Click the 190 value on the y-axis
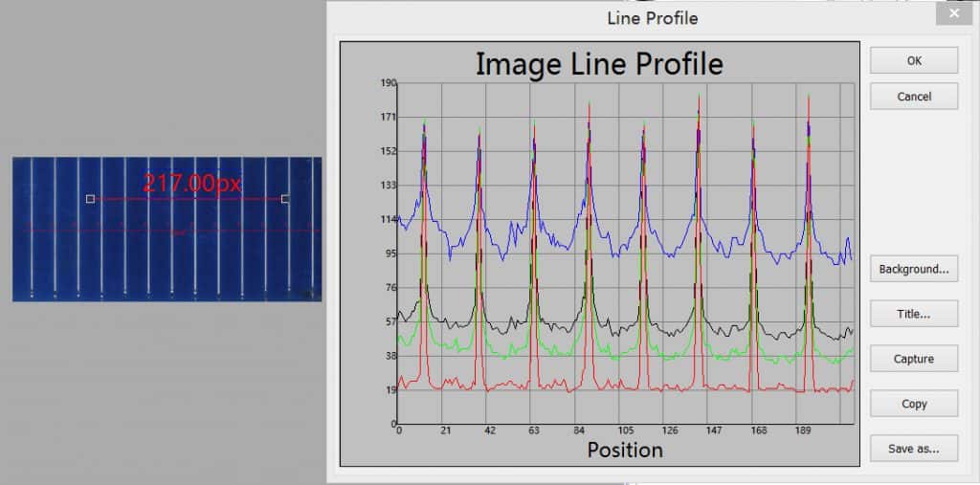Viewport: 980px width, 485px height. pyautogui.click(x=389, y=83)
